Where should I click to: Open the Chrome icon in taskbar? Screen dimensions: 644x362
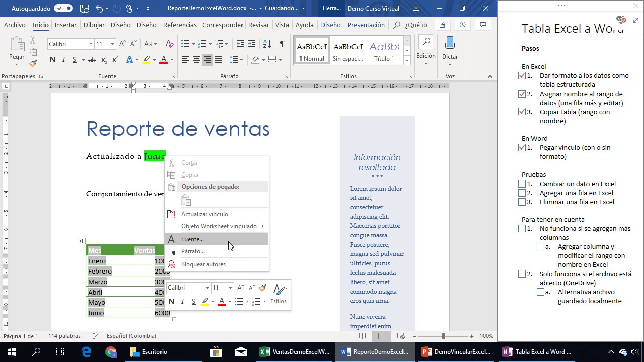[x=111, y=352]
